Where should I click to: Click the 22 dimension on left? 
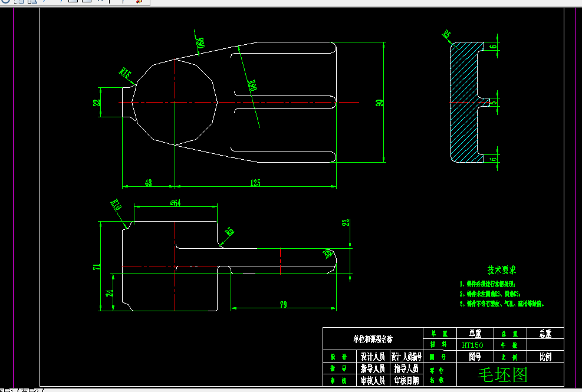[x=97, y=103]
